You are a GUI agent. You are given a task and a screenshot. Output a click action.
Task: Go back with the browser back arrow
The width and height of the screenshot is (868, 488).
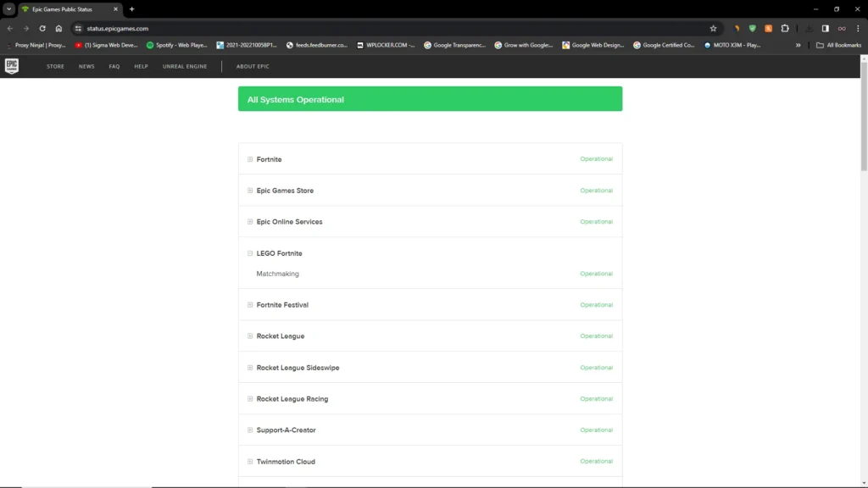coord(10,28)
